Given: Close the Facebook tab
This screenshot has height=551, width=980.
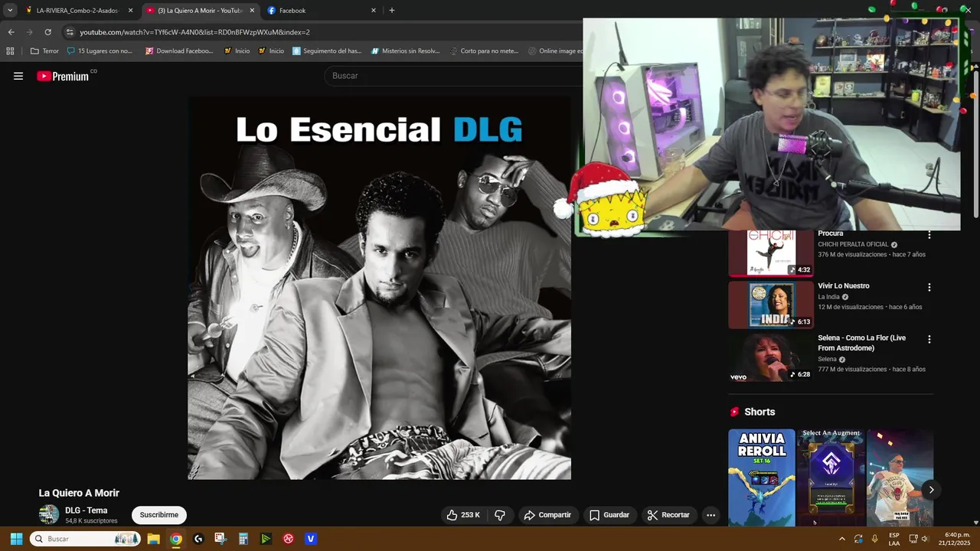Looking at the screenshot, I should pyautogui.click(x=374, y=11).
